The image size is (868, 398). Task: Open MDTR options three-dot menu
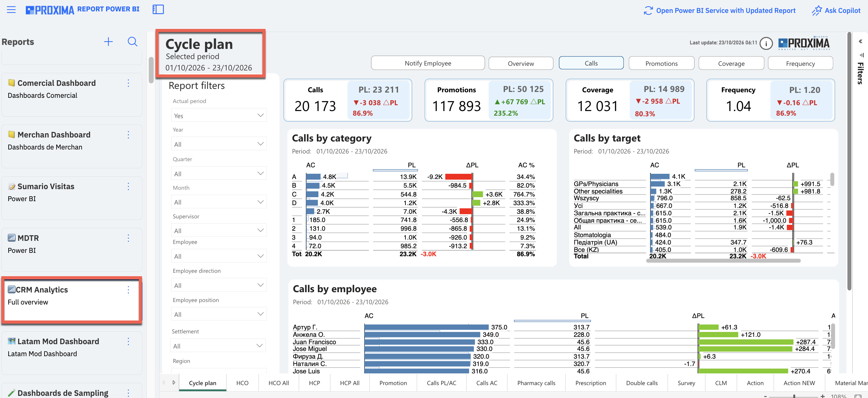[128, 238]
